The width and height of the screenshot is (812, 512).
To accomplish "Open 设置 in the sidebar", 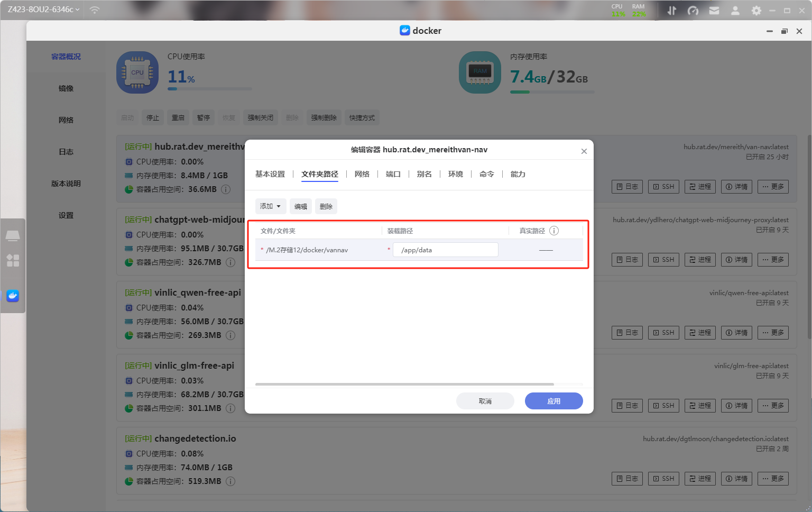I will (x=66, y=215).
